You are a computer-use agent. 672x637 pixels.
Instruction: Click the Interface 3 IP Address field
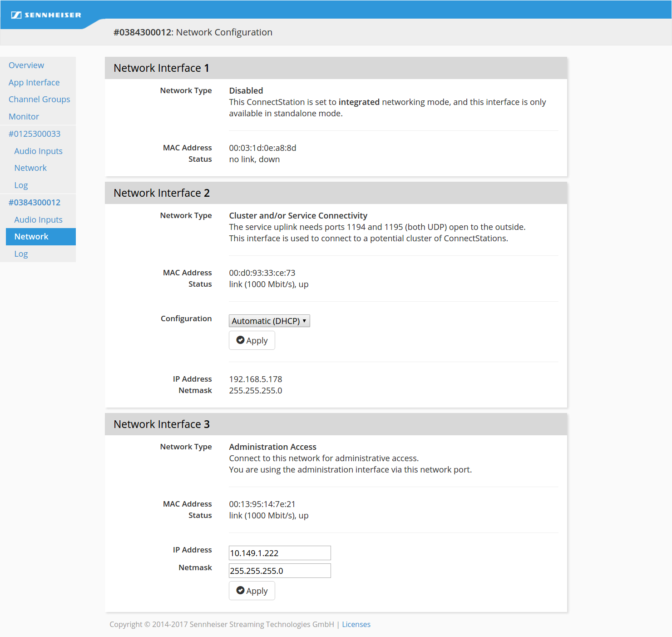[x=280, y=553]
